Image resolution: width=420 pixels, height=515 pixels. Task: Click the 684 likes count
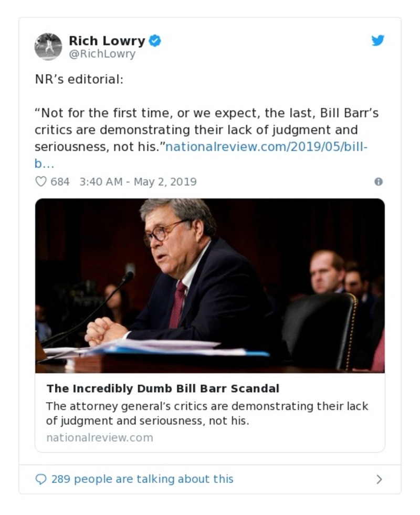(60, 182)
